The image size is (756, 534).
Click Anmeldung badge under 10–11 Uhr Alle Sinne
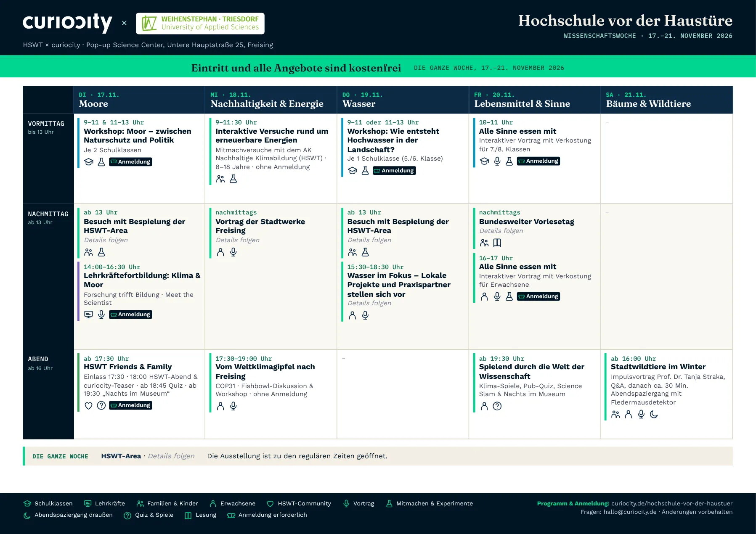(538, 161)
